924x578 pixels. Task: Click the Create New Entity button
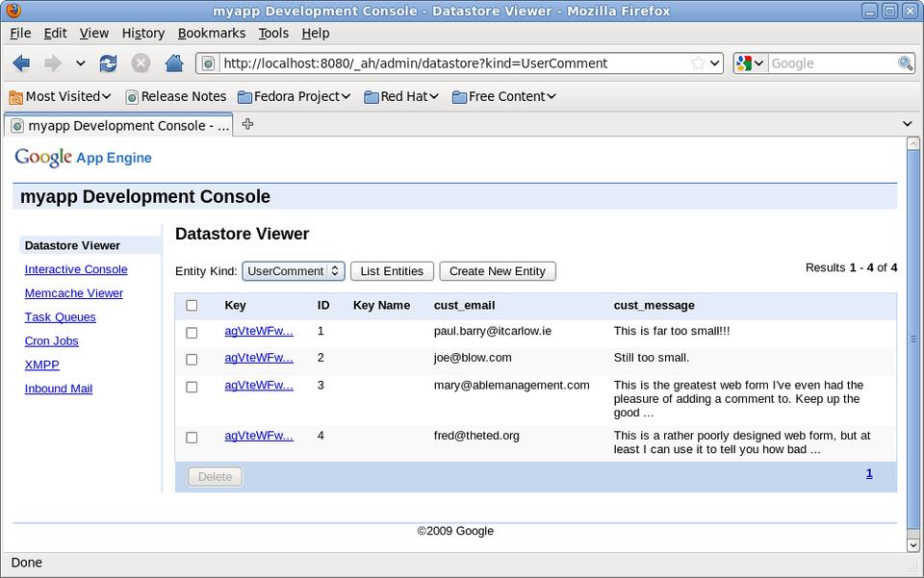click(497, 271)
